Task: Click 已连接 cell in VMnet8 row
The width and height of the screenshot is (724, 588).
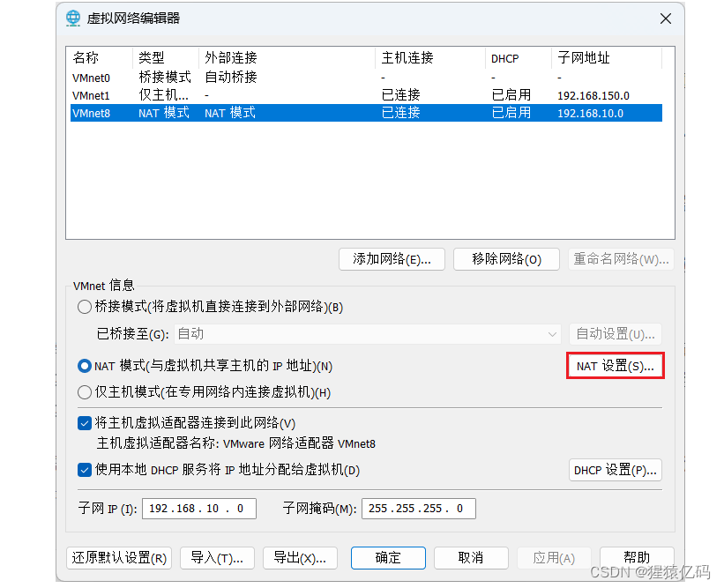Action: pos(400,113)
